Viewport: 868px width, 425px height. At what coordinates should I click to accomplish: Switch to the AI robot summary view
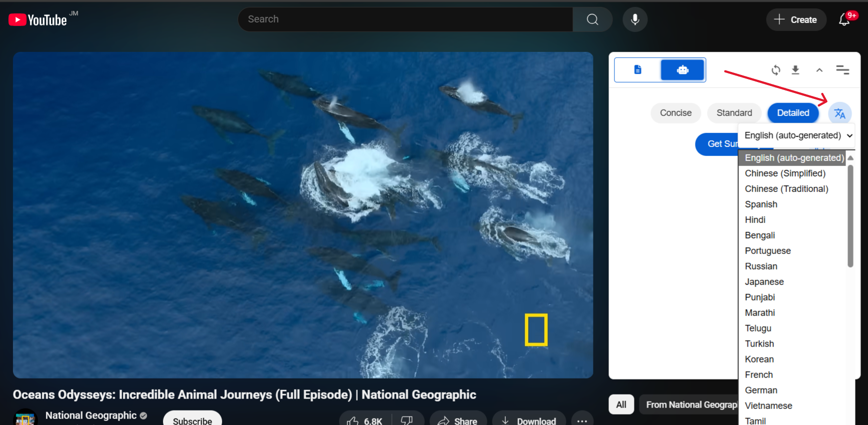[x=682, y=70]
